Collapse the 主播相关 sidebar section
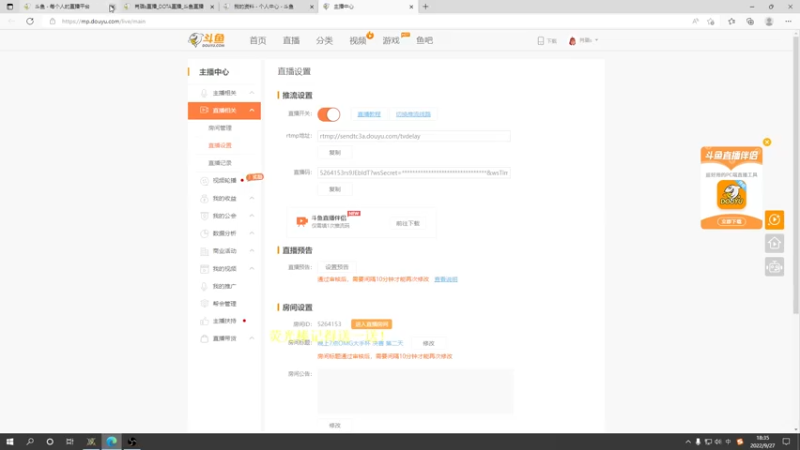 252,93
